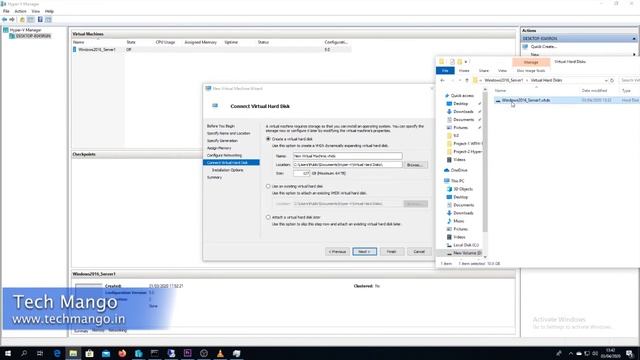Open the Manage contextual tab in Explorer
Viewport: 640px width, 360px height.
(x=531, y=62)
